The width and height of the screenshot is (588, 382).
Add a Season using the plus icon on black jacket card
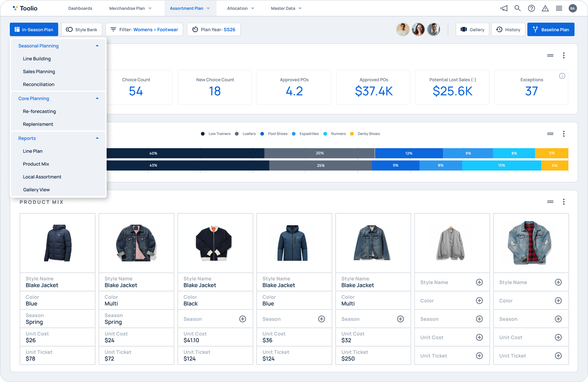pyautogui.click(x=242, y=319)
